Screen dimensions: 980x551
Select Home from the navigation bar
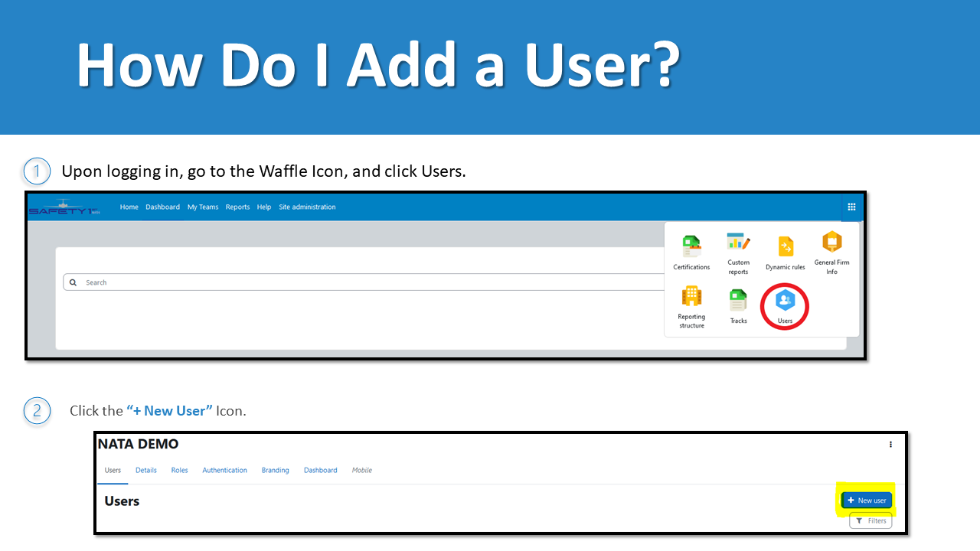tap(129, 207)
